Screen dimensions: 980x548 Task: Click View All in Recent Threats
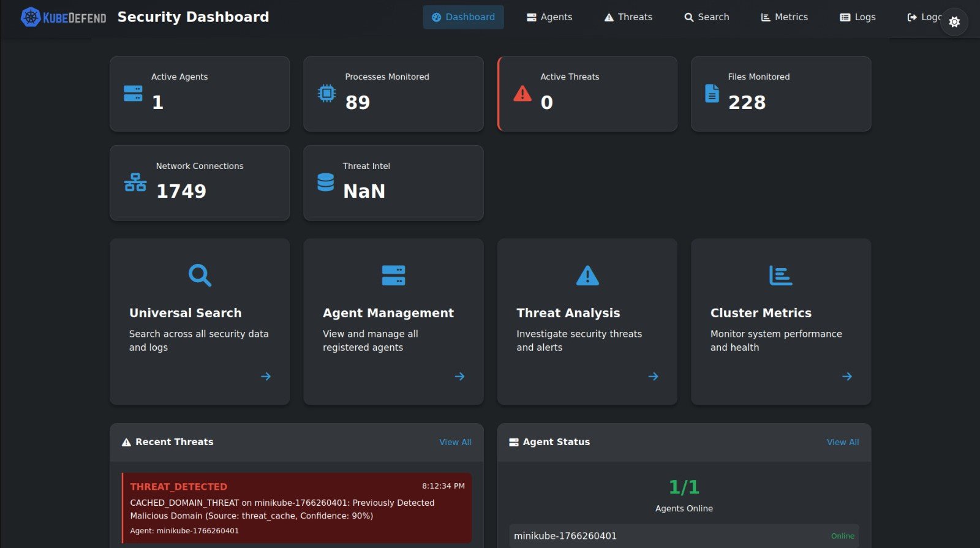(455, 442)
